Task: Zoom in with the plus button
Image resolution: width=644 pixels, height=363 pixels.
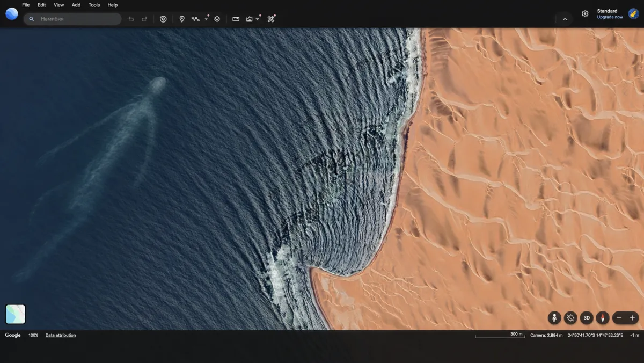Action: click(x=632, y=318)
